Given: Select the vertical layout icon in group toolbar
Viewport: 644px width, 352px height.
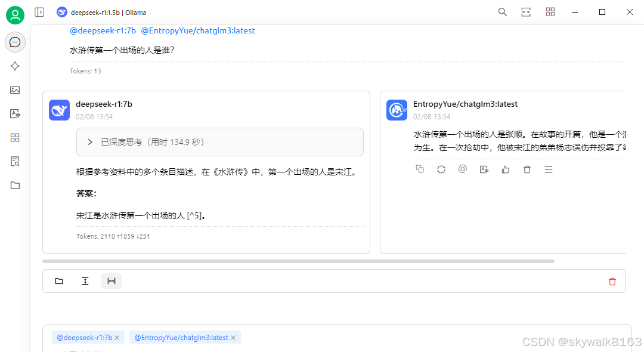Looking at the screenshot, I should pyautogui.click(x=85, y=281).
